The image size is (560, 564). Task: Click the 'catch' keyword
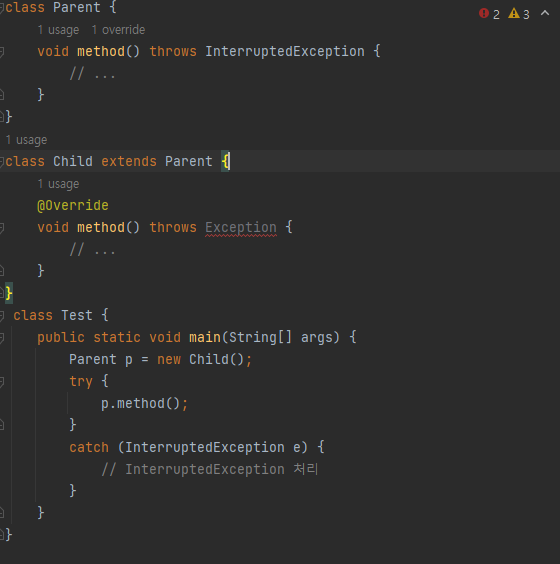[89, 447]
